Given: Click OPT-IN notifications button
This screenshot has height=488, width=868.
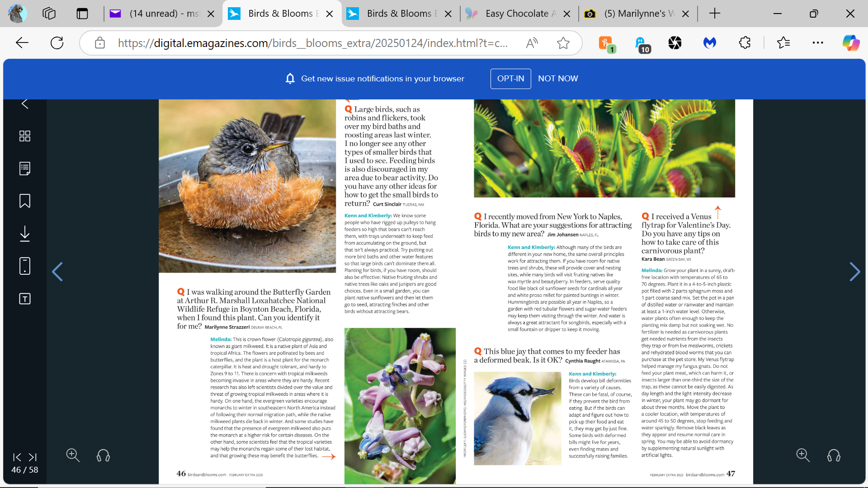Looking at the screenshot, I should tap(510, 79).
